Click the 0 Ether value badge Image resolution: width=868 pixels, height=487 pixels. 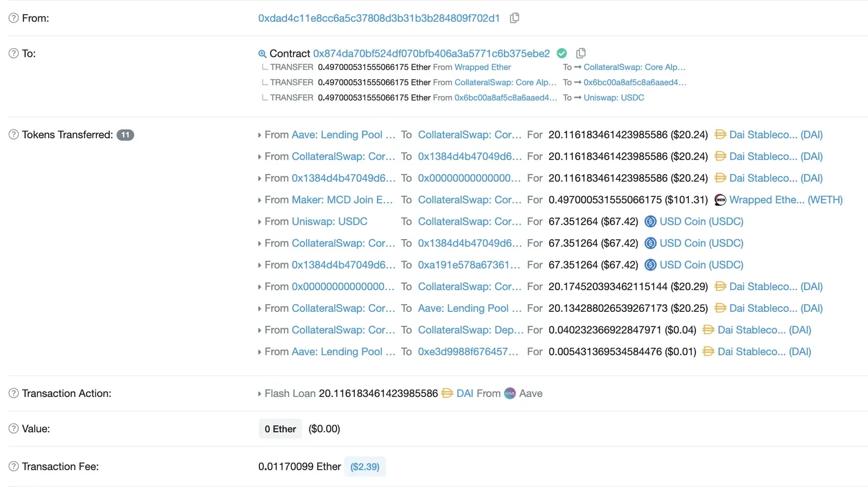point(280,429)
